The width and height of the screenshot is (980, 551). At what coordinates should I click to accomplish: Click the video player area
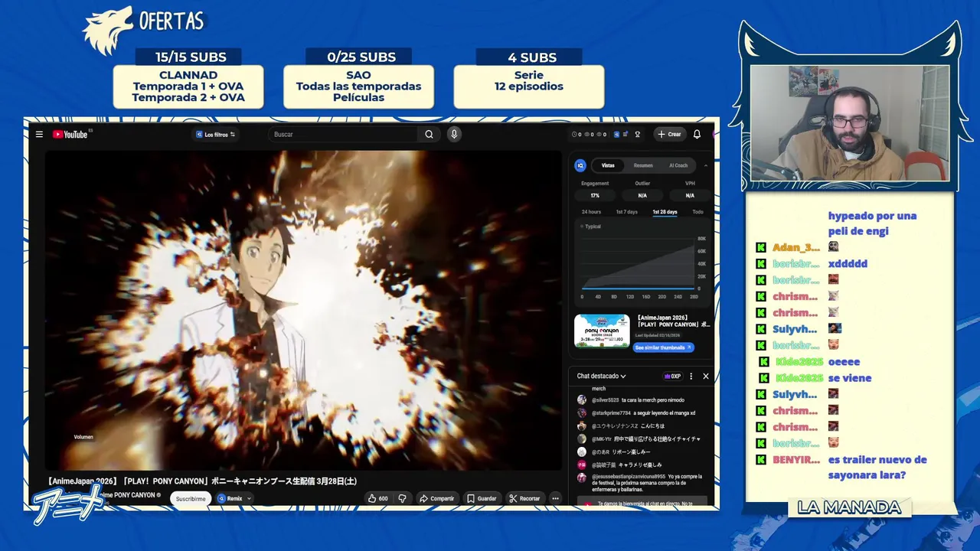click(x=303, y=309)
